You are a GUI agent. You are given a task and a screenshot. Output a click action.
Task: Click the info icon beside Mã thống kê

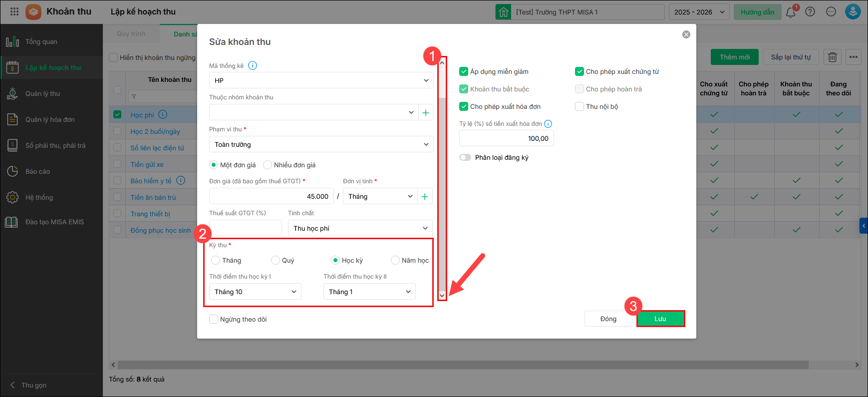[x=253, y=65]
